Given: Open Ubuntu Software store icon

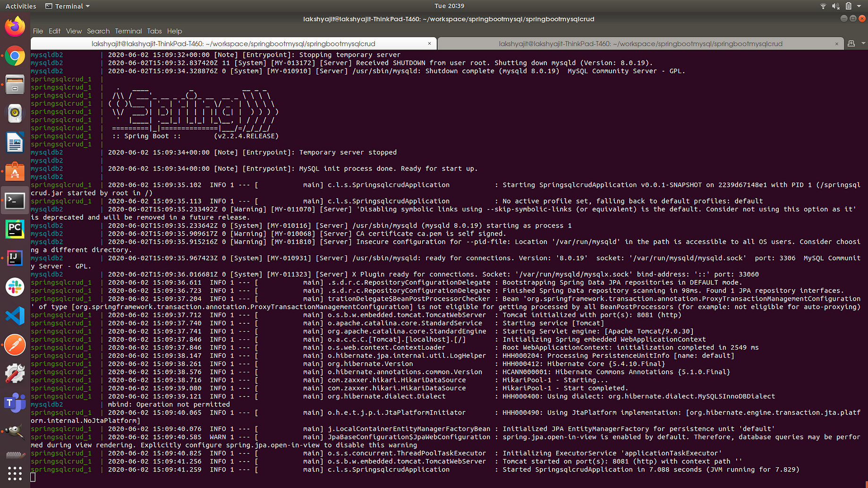Looking at the screenshot, I should point(15,172).
